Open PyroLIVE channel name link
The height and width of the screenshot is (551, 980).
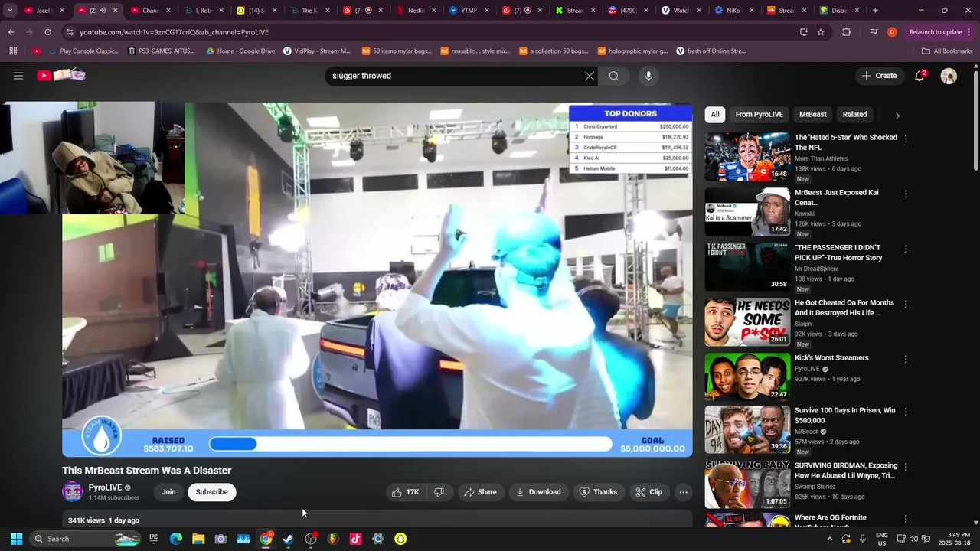tap(105, 487)
